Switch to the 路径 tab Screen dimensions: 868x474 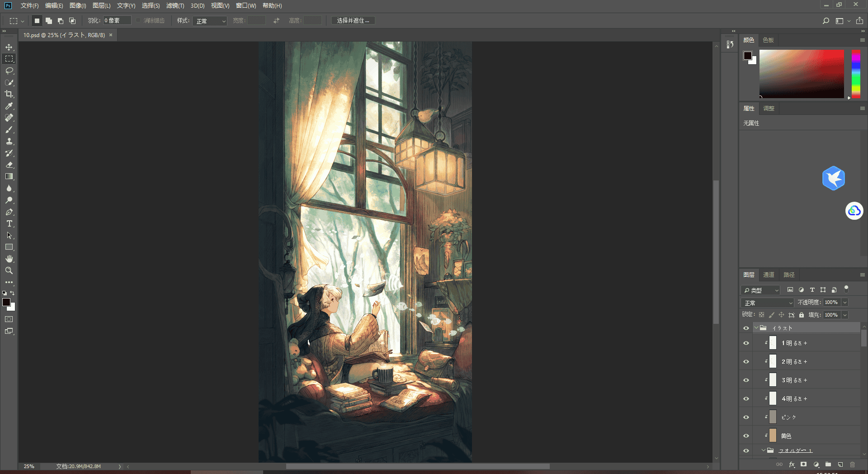pos(789,275)
